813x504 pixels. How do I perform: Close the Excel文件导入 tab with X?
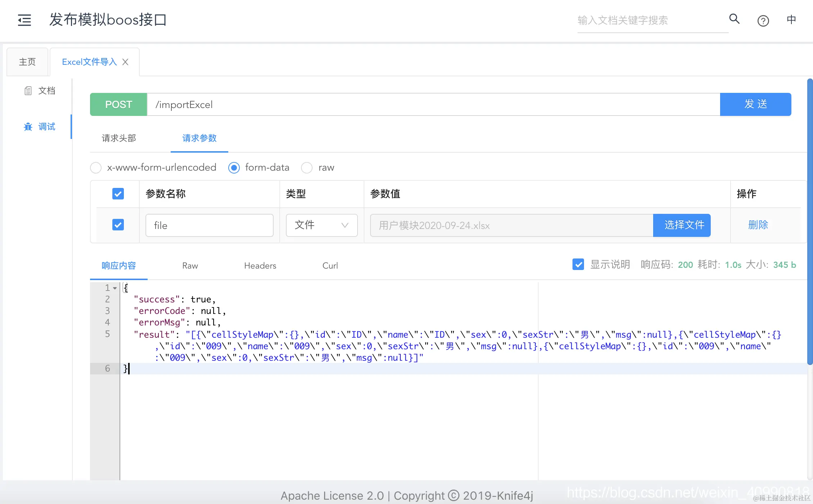click(x=125, y=62)
